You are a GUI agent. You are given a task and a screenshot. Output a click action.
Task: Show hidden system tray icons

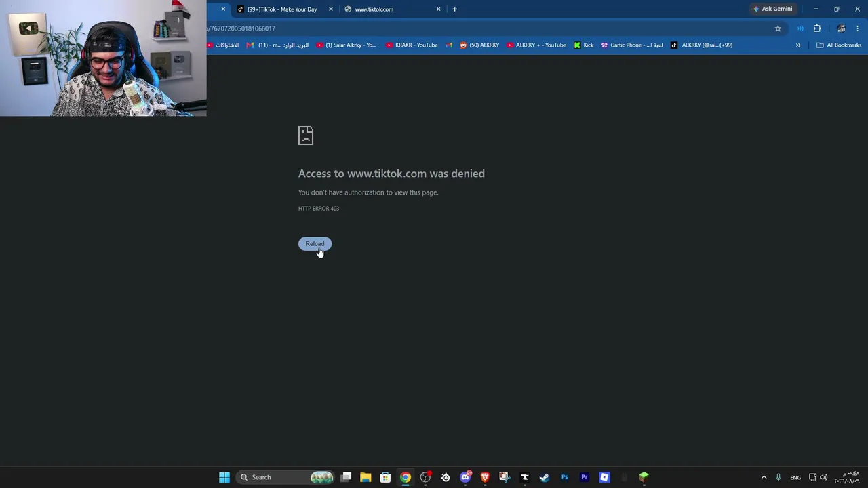click(764, 477)
